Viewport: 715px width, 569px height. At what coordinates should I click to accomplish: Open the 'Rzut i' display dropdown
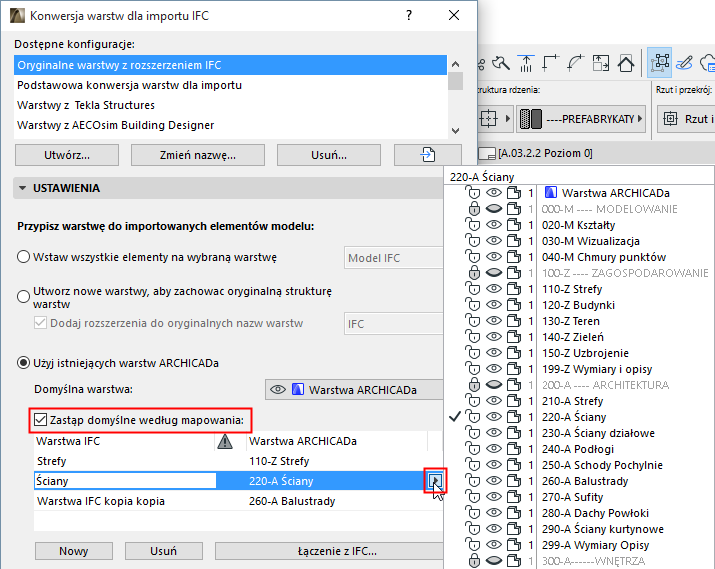pos(686,119)
